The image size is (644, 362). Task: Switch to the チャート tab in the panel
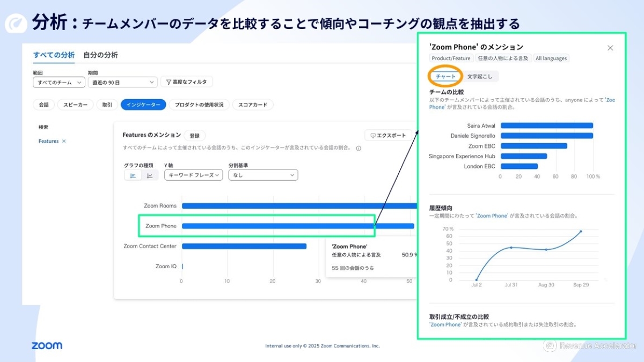(445, 76)
